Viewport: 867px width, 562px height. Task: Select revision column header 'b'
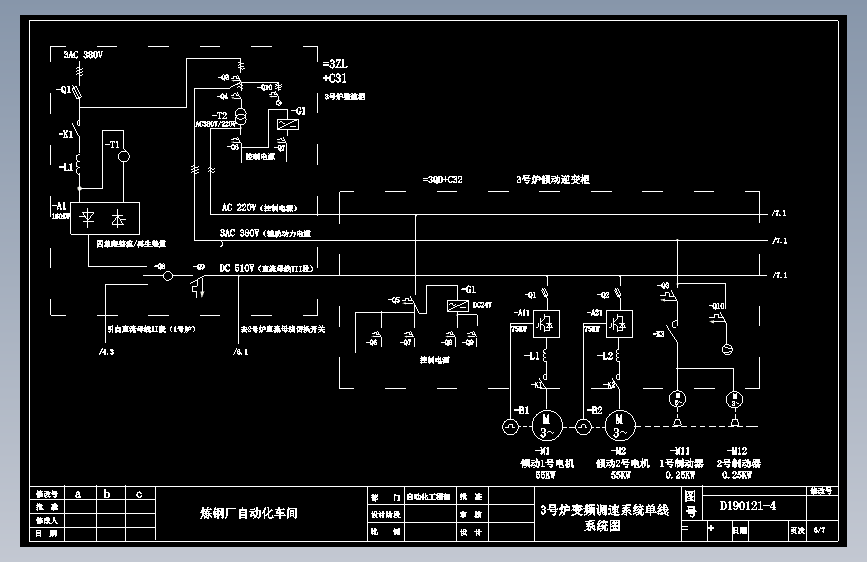point(107,494)
